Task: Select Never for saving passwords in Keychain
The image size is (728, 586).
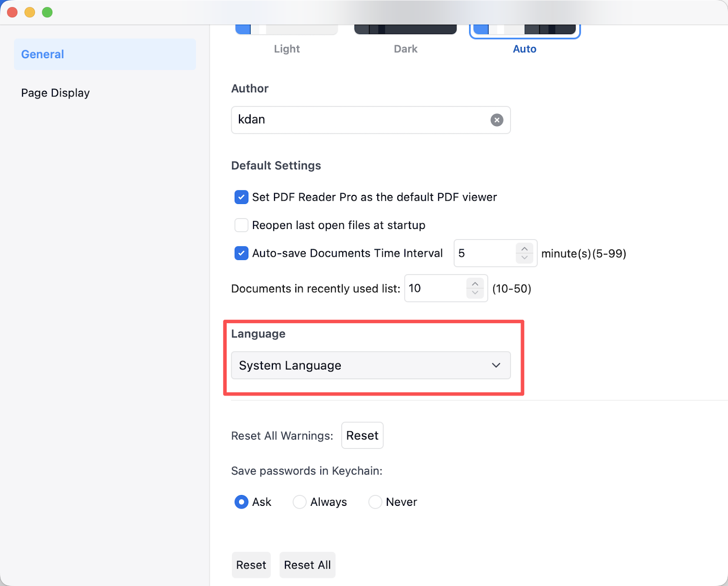Action: coord(375,502)
